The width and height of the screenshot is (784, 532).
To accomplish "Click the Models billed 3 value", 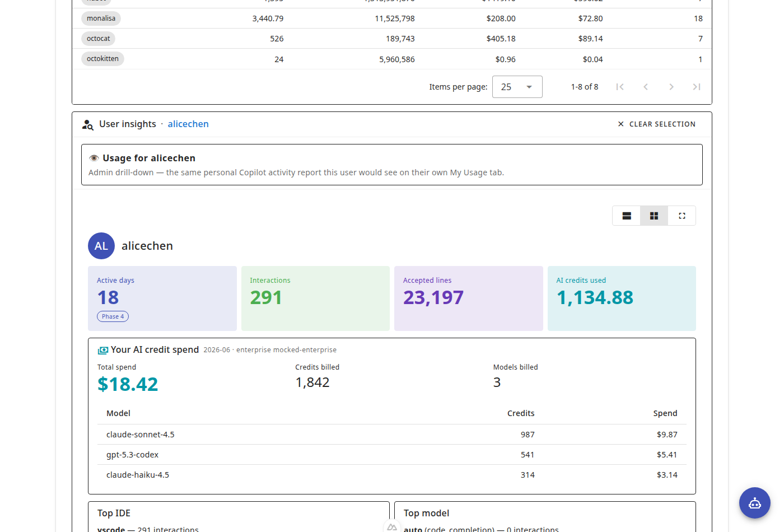I will (x=497, y=382).
